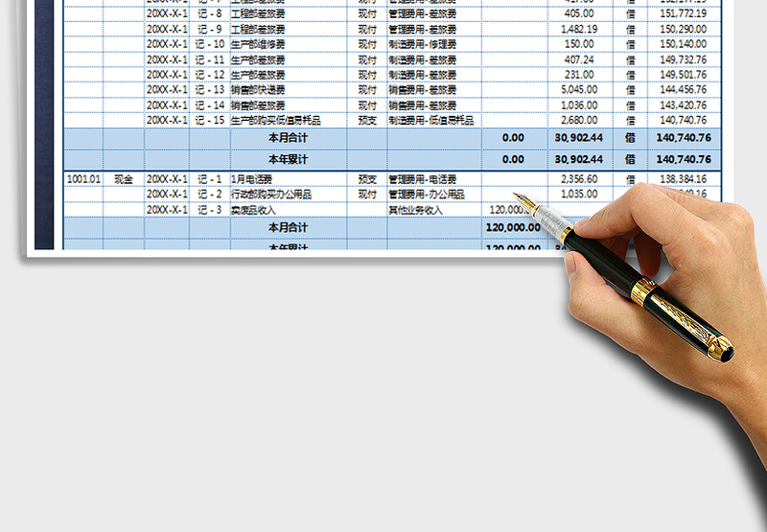Select voucher number 记 - 12
This screenshot has height=532, width=767.
[209, 75]
